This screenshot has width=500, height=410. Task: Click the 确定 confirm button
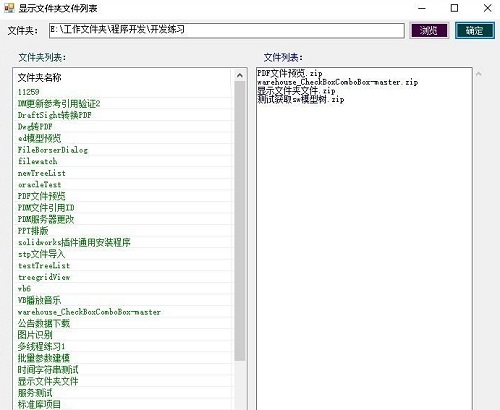pos(474,31)
